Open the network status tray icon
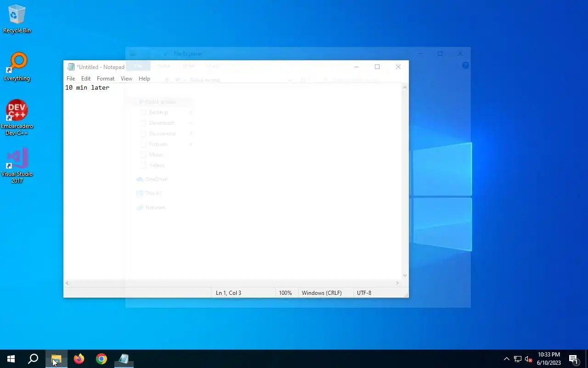Image resolution: width=588 pixels, height=368 pixels. click(518, 359)
